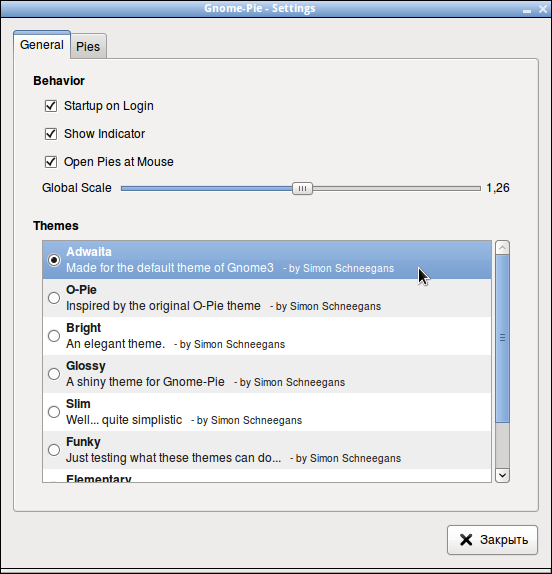Screen dimensions: 552x574
Task: Minimize the Gnome-Pie Settings window
Action: click(x=527, y=10)
